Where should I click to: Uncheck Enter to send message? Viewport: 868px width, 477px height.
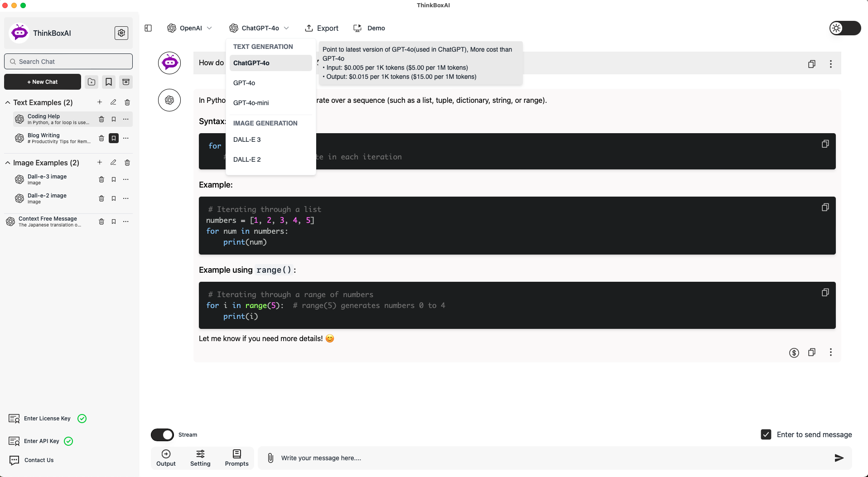pyautogui.click(x=766, y=434)
